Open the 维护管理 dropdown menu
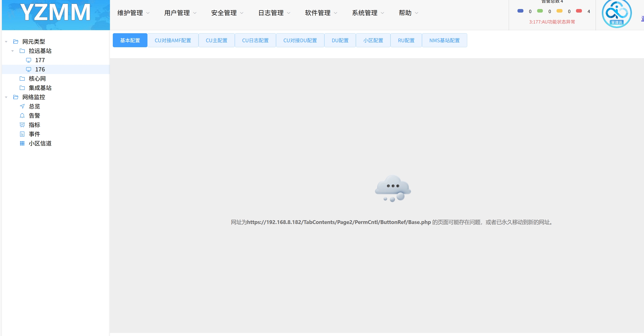 pyautogui.click(x=133, y=13)
